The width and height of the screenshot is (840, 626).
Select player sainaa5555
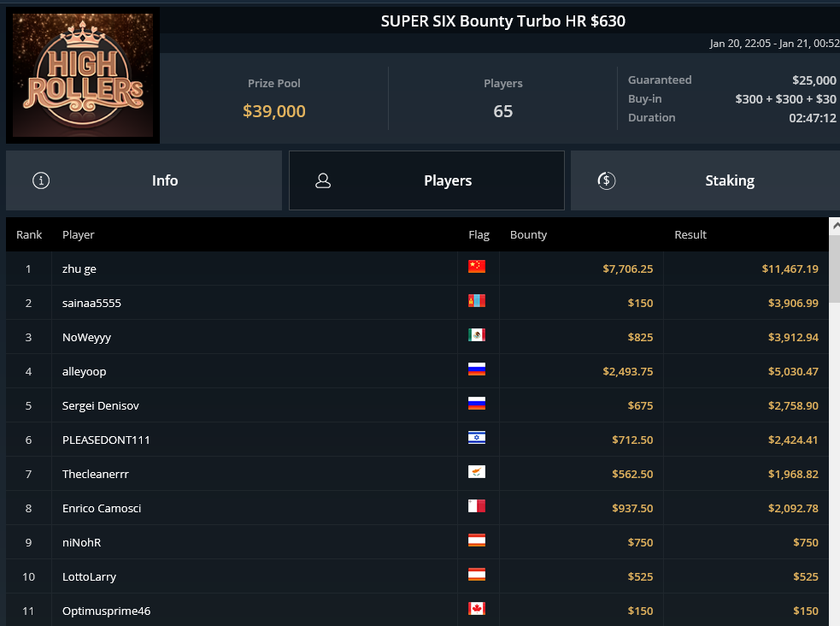click(x=91, y=304)
